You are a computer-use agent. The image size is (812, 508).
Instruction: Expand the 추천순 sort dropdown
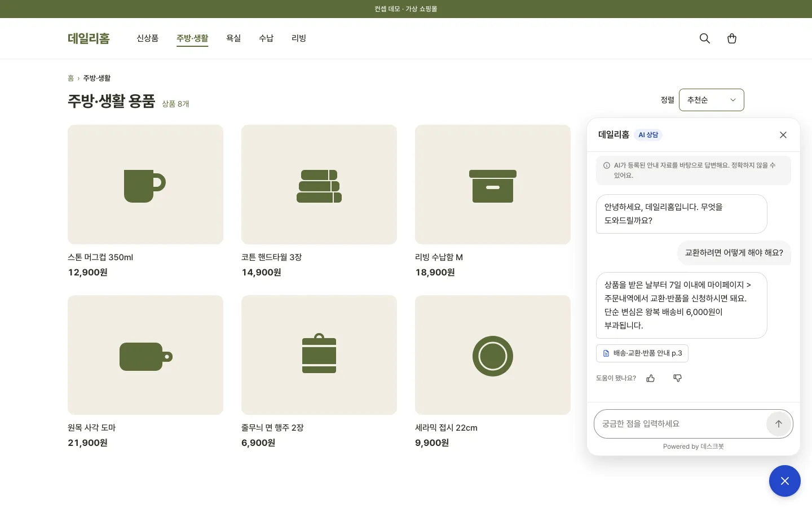[x=712, y=100]
